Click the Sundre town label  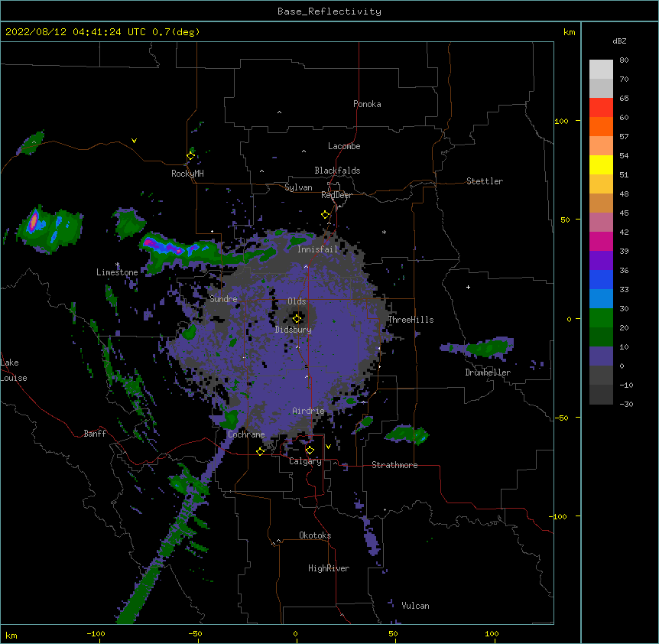point(223,299)
